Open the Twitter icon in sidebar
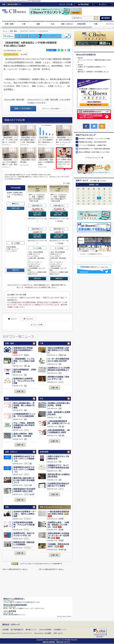 coord(94,126)
